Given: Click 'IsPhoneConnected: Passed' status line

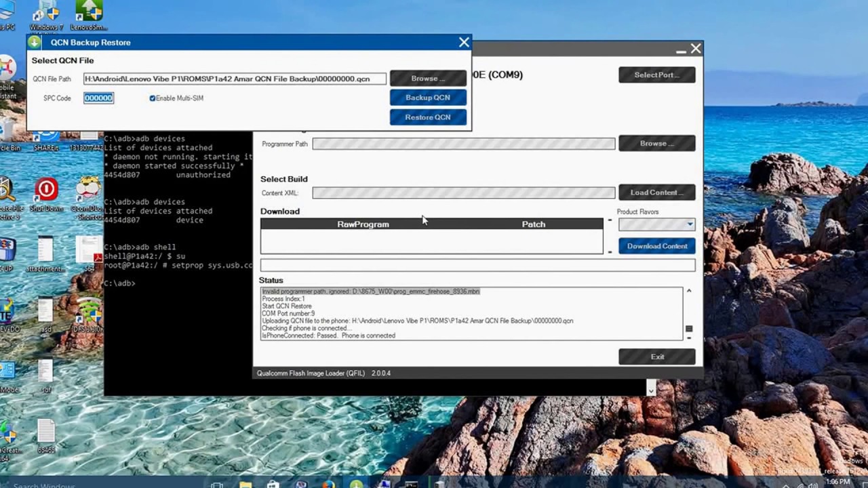Looking at the screenshot, I should pos(329,335).
